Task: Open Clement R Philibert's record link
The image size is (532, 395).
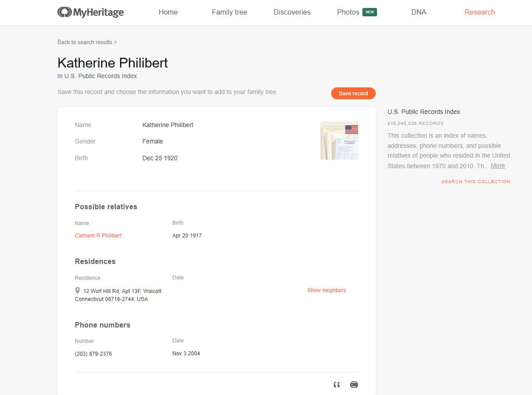Action: coord(98,236)
